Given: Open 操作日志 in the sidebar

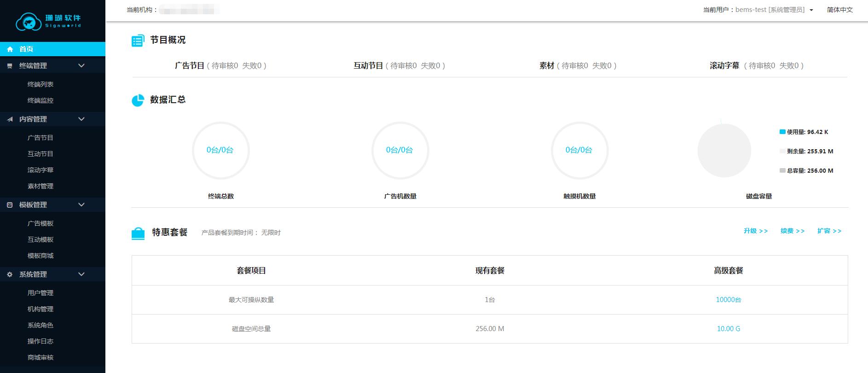Looking at the screenshot, I should (41, 341).
